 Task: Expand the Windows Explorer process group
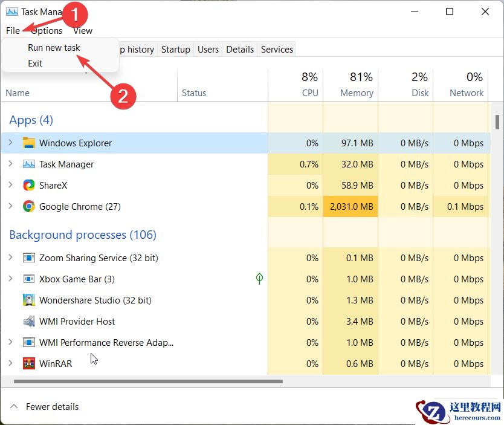10,143
